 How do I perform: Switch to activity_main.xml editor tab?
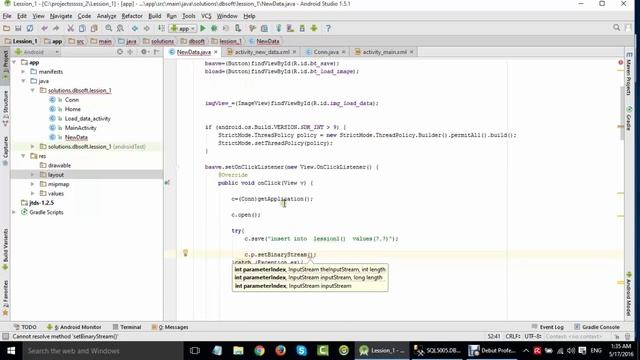(384, 52)
